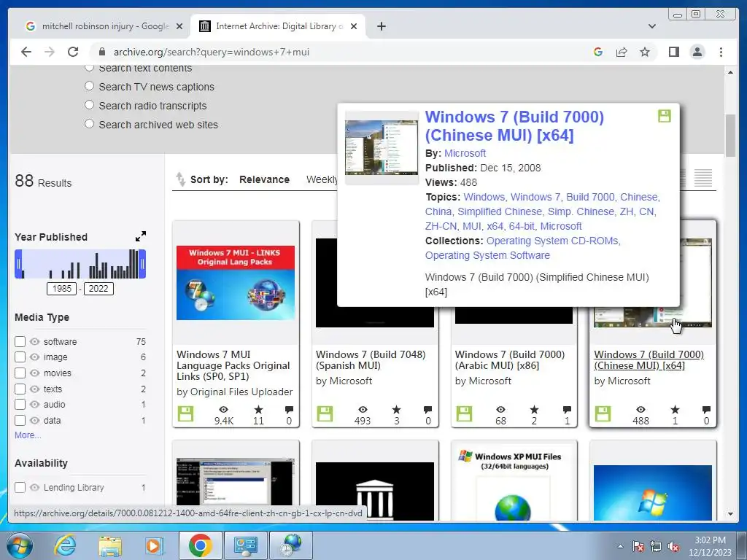The image size is (747, 560).
Task: Toggle eye icon next to movies
Action: click(34, 373)
